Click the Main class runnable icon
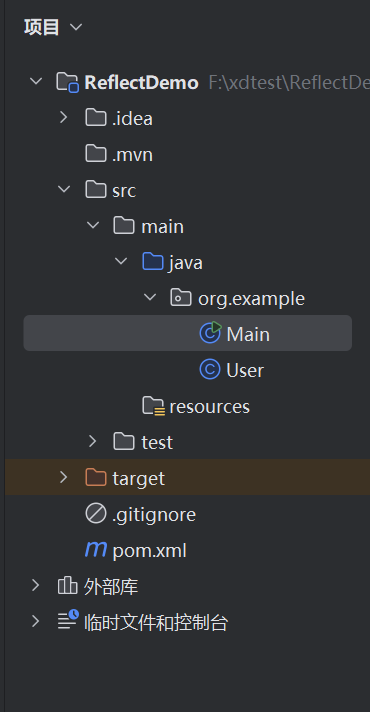The height and width of the screenshot is (712, 370). (210, 333)
